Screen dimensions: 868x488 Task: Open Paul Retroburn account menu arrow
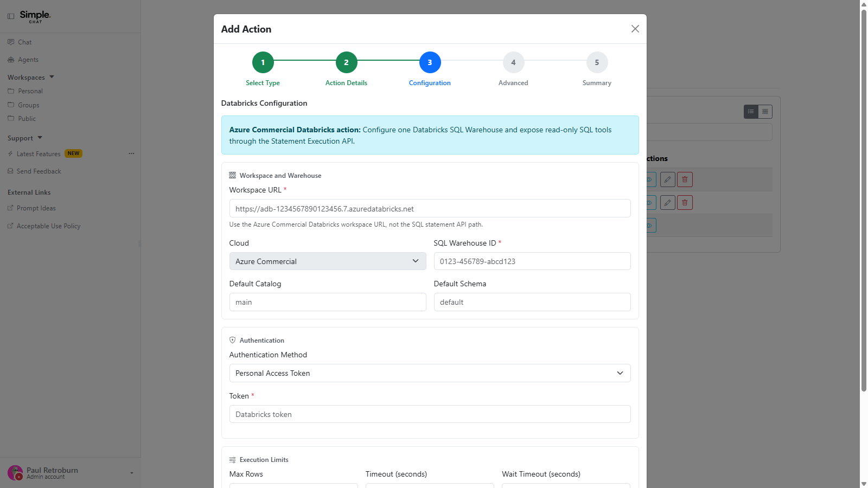pyautogui.click(x=132, y=473)
